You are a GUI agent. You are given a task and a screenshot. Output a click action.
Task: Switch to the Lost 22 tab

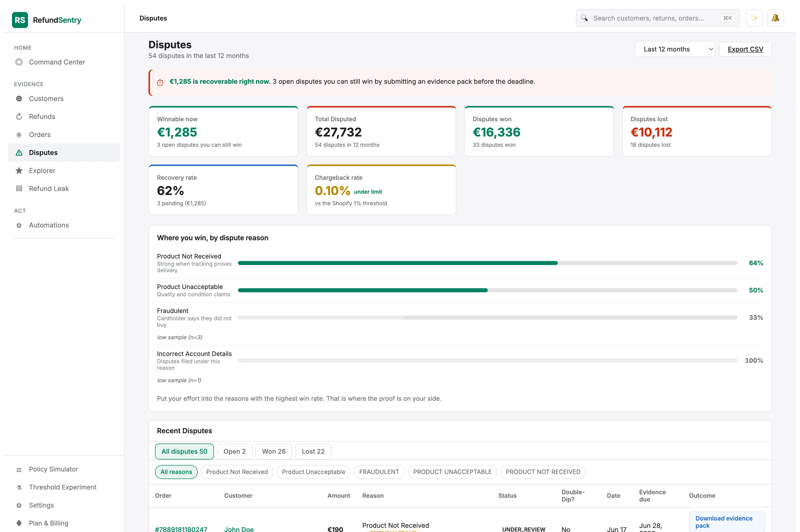coord(313,451)
